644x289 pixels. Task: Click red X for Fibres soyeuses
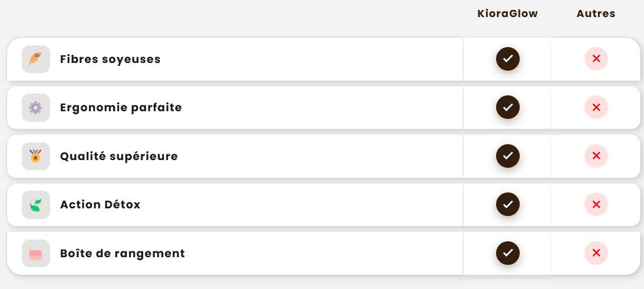click(x=596, y=59)
